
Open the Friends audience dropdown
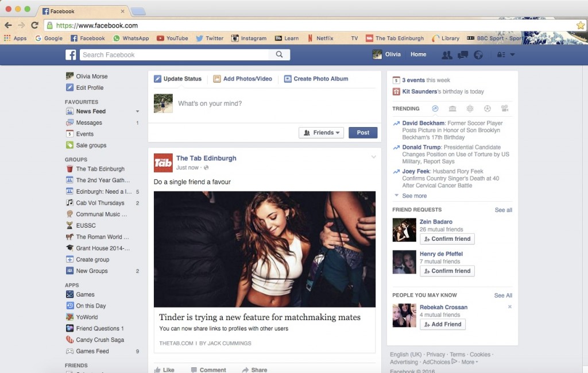pos(321,132)
